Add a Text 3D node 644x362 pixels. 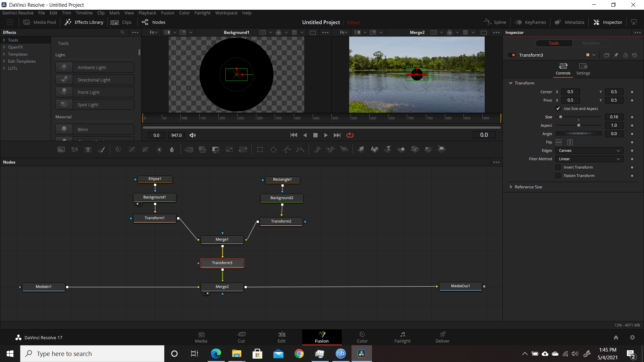tap(388, 149)
